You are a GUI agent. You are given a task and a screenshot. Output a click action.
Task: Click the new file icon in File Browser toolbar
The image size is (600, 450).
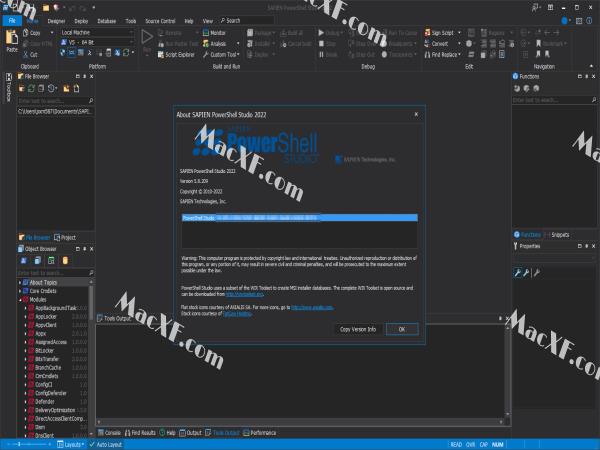point(77,89)
